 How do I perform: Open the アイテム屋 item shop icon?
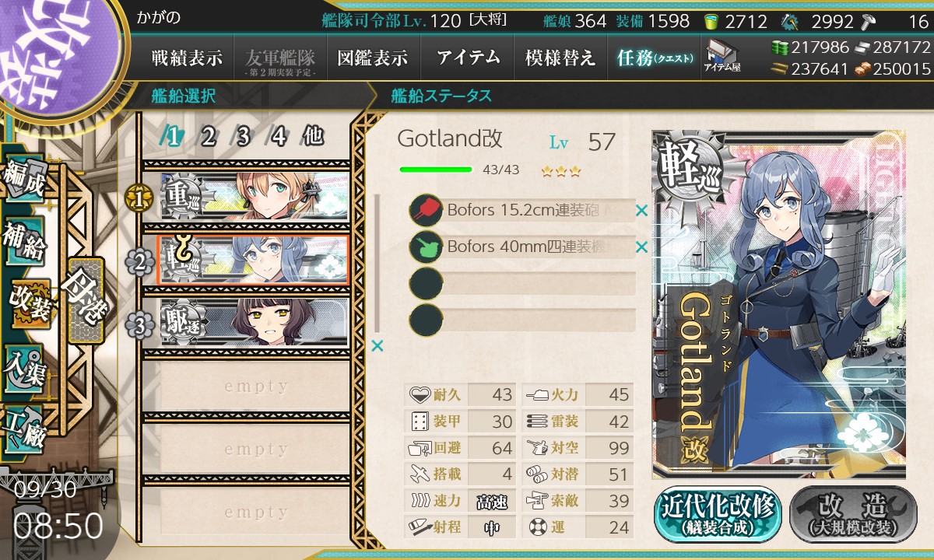coord(722,56)
